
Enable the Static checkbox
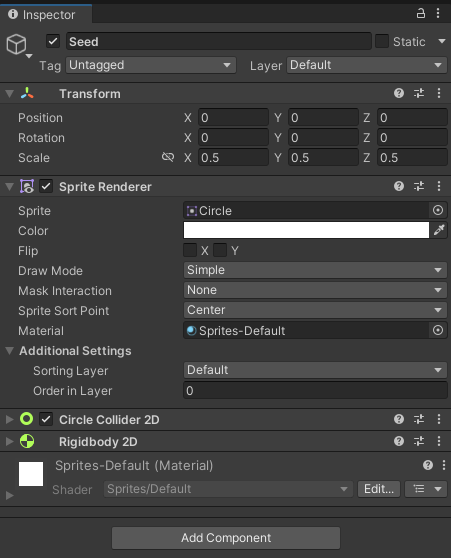pos(382,41)
